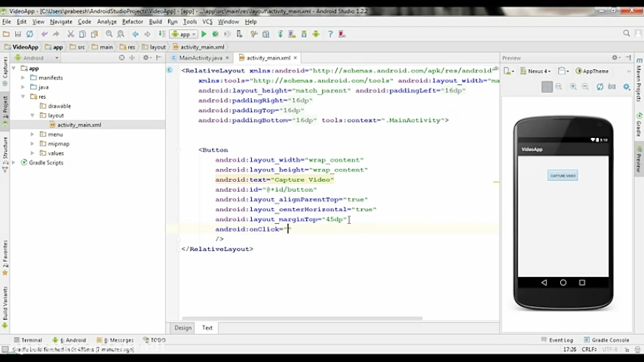Click the navigate Back arrow
The height and width of the screenshot is (362, 644).
coord(135,34)
